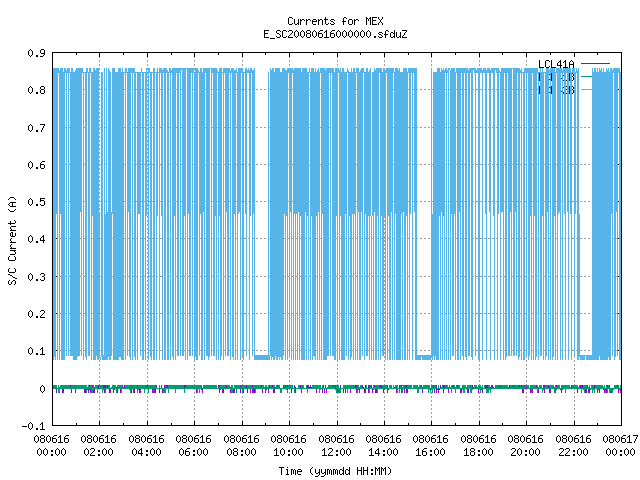This screenshot has width=640, height=480.
Task: Click the chart title 'Currents for MEX'
Action: (x=335, y=21)
